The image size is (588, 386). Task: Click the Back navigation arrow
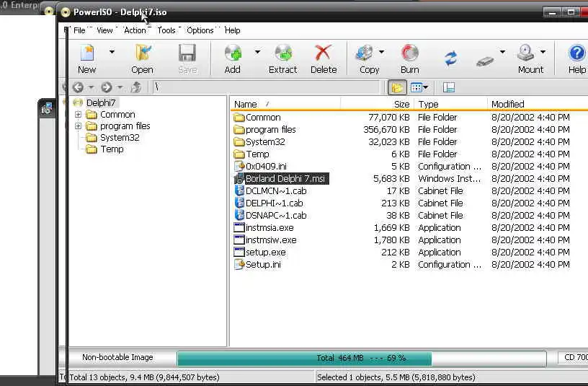78,87
